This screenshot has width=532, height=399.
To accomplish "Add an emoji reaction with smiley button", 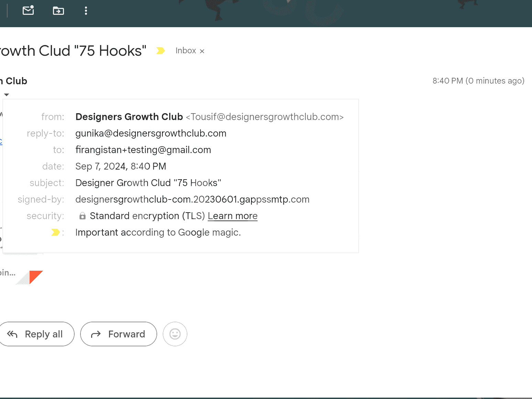I will [175, 334].
